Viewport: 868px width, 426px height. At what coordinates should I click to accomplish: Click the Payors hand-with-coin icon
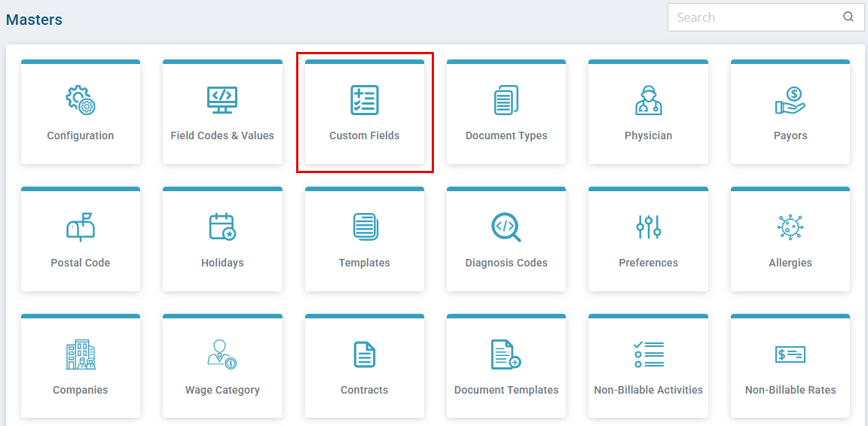[x=790, y=100]
